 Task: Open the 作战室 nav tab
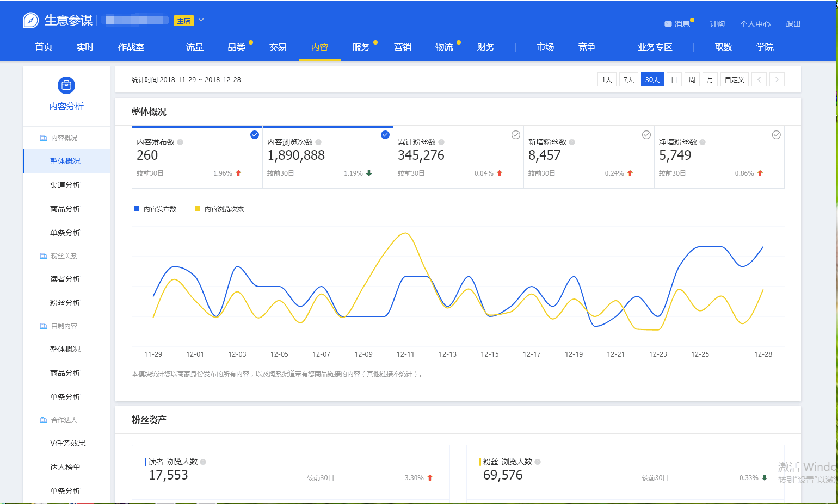pyautogui.click(x=131, y=47)
